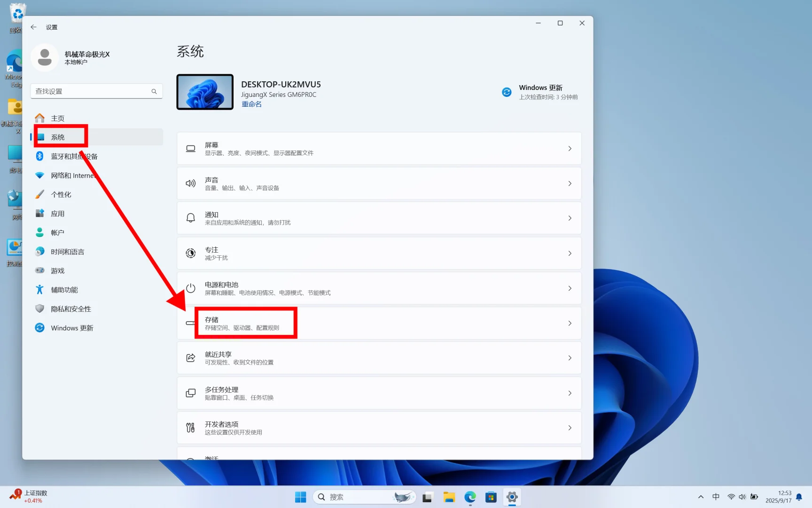Image resolution: width=812 pixels, height=508 pixels.
Task: Click the Windows Start button
Action: click(300, 497)
